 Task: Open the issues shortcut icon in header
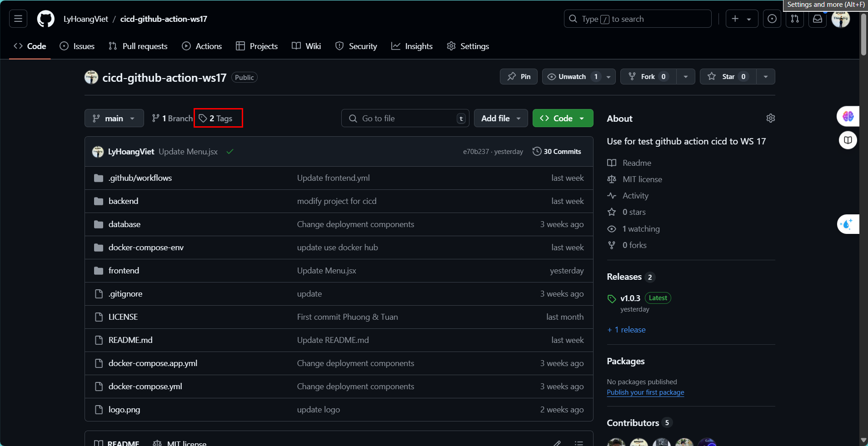[x=772, y=19]
